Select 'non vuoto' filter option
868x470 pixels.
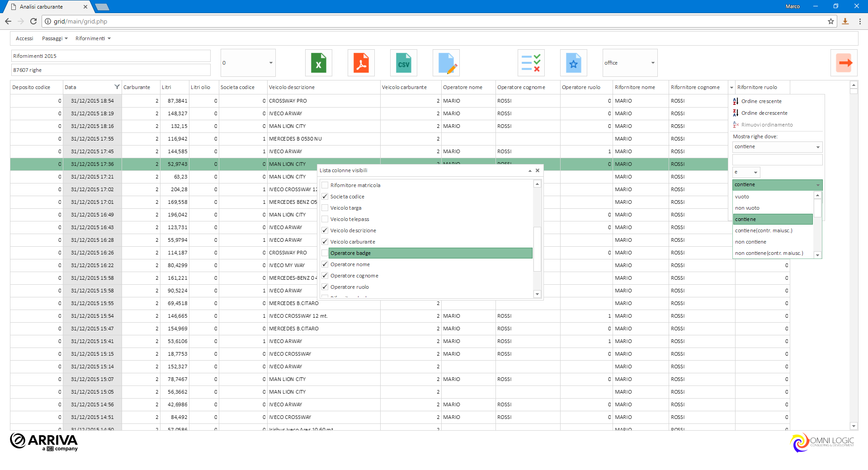click(x=773, y=208)
